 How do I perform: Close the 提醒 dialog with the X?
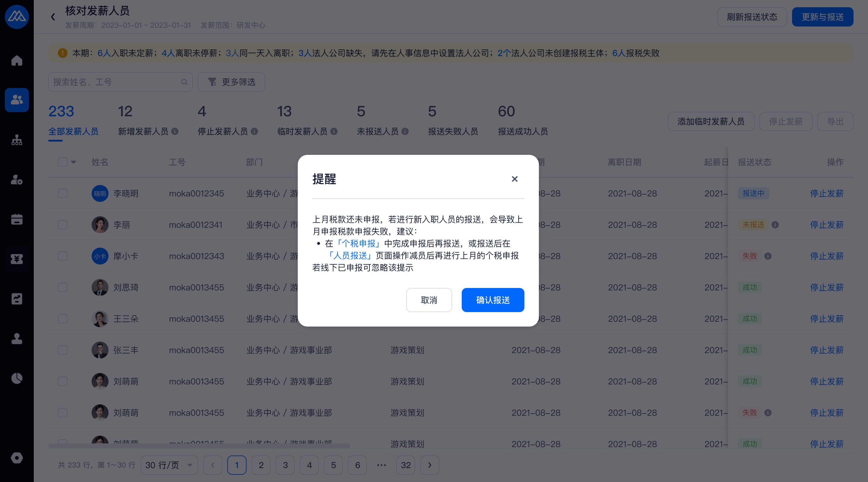pyautogui.click(x=514, y=179)
